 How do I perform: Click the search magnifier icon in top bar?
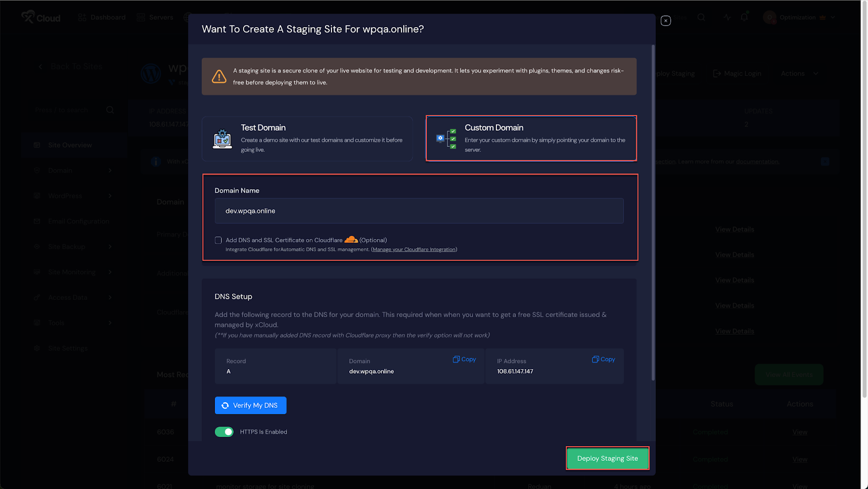pyautogui.click(x=701, y=17)
